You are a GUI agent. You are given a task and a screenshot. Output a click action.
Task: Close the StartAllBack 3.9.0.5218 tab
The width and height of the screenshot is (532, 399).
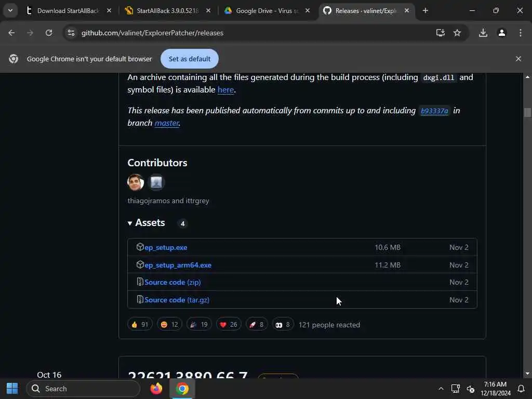pos(208,10)
